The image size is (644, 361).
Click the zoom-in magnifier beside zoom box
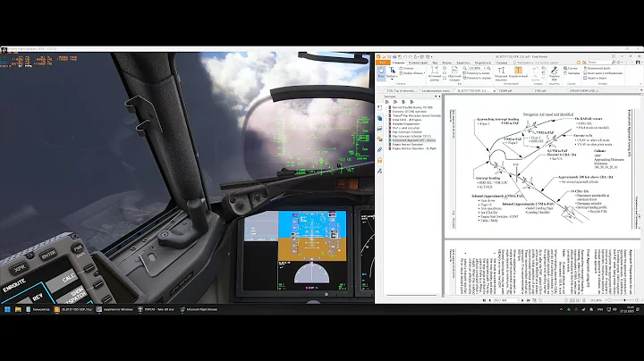488,69
